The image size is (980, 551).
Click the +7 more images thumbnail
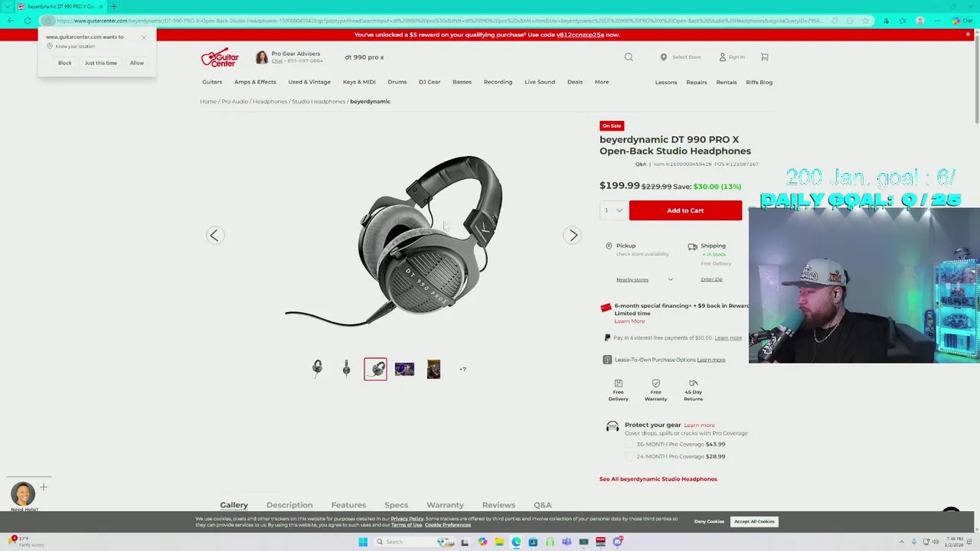click(462, 369)
